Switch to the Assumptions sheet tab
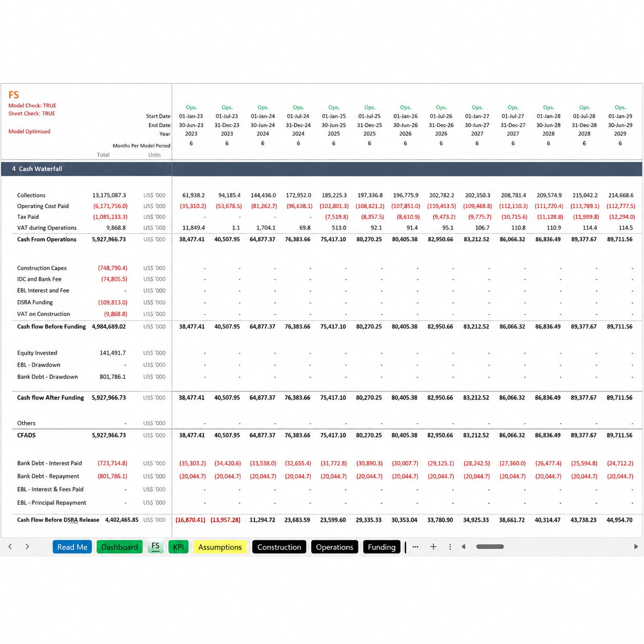 (x=220, y=547)
